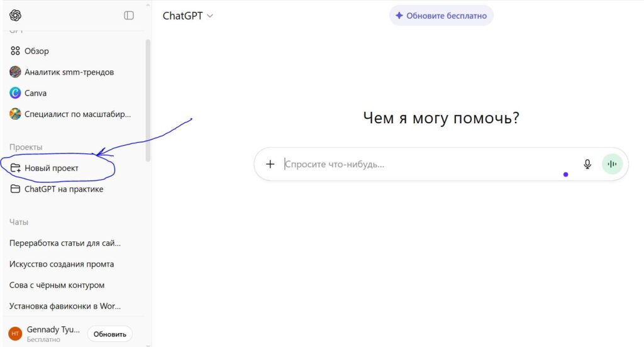Click the ChatGPT logo icon
644x347 pixels.
click(16, 16)
